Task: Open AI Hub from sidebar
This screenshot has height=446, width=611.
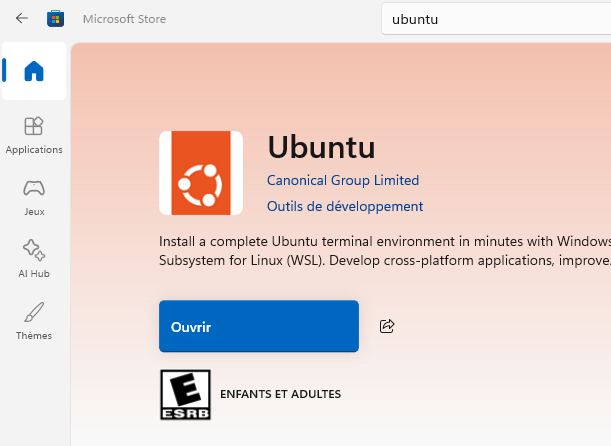Action: pyautogui.click(x=34, y=259)
